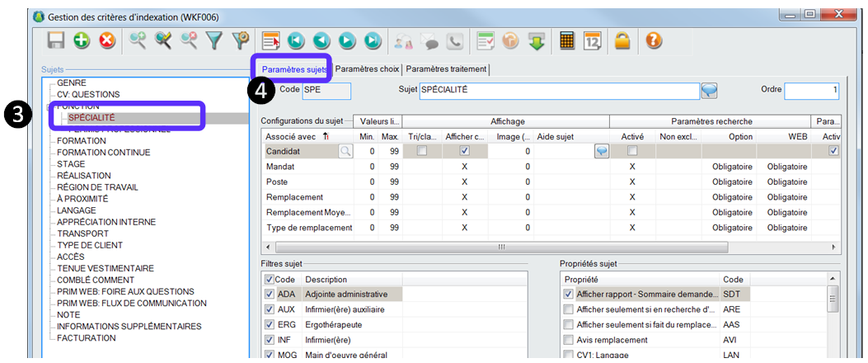Open the lookup magnifier in Candidat cell

[x=345, y=151]
